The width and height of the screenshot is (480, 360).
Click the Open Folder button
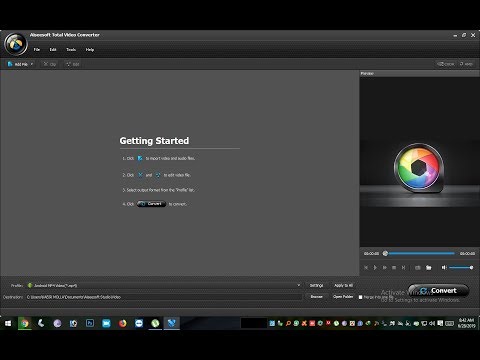[343, 297]
